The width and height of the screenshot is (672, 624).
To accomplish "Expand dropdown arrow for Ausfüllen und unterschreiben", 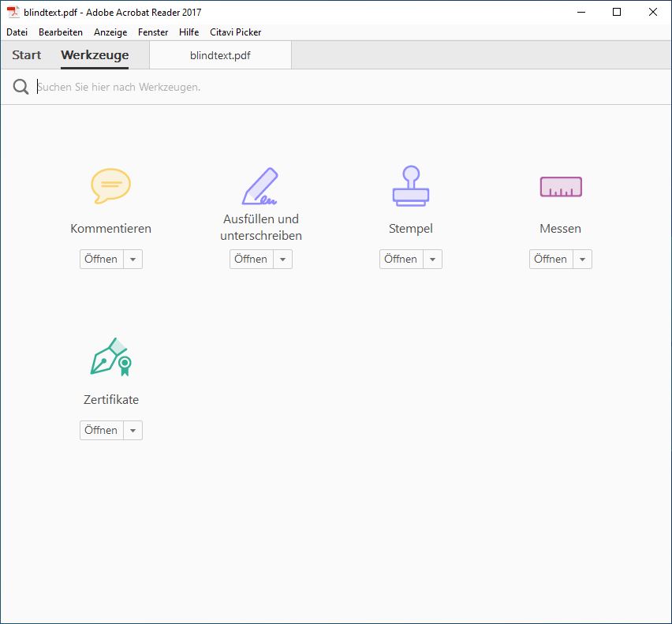I will 283,260.
